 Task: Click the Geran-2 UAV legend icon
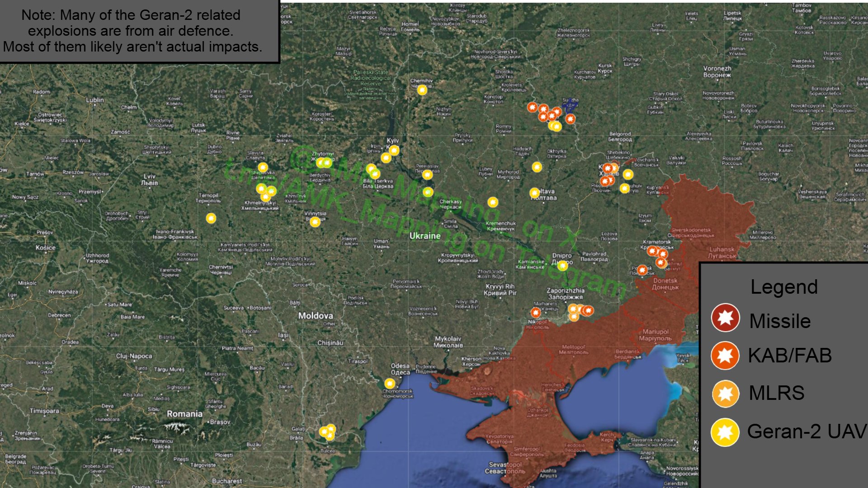[725, 432]
